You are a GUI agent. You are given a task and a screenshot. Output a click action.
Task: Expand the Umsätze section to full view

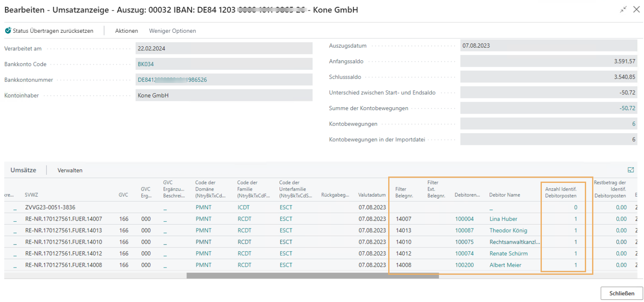631,170
